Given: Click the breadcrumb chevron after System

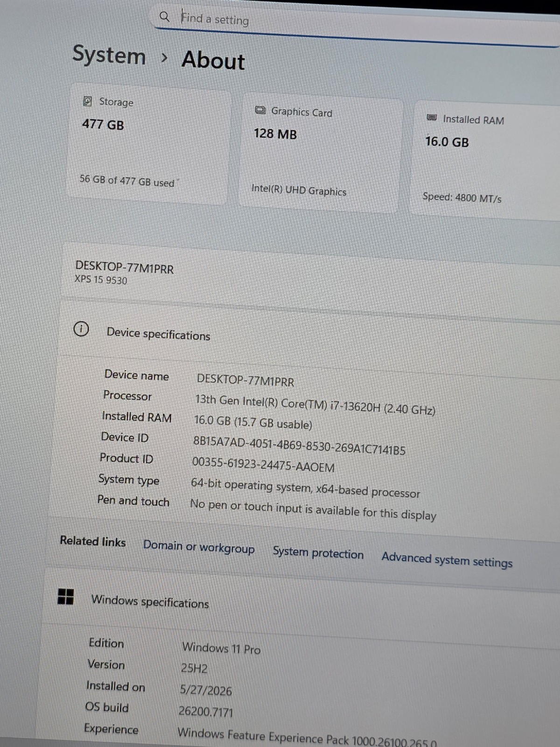Looking at the screenshot, I should pos(164,58).
